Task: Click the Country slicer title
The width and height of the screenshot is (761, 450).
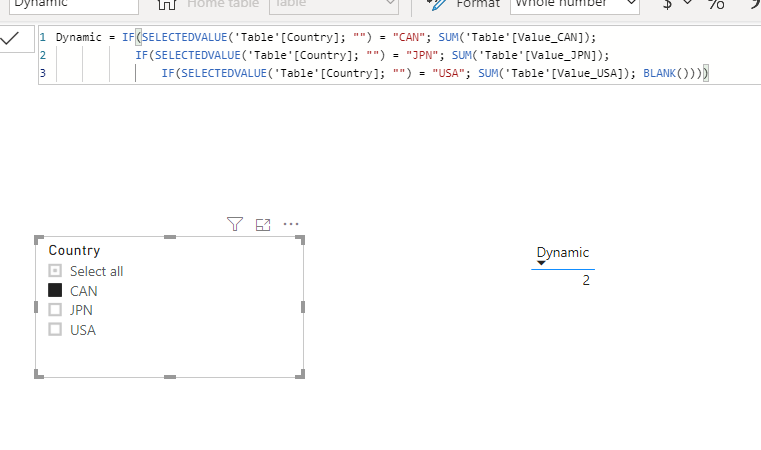Action: (74, 250)
